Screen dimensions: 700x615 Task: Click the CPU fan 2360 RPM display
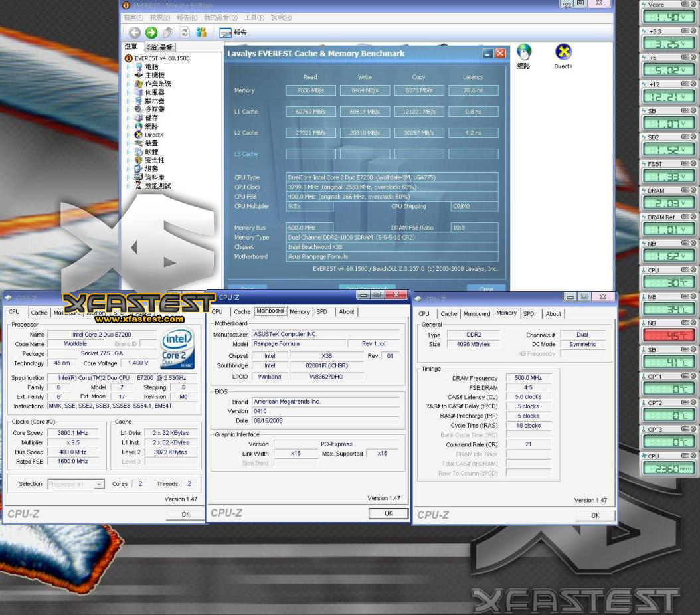668,469
